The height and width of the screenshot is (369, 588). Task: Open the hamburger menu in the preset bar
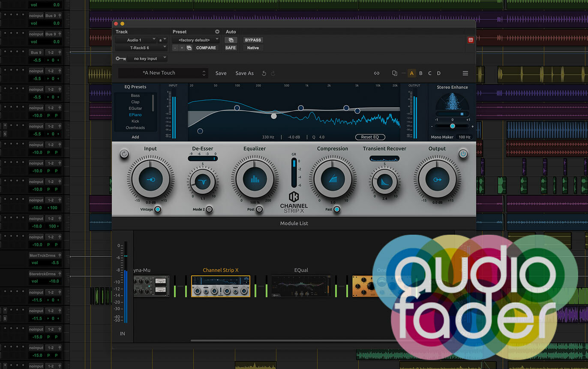[465, 73]
